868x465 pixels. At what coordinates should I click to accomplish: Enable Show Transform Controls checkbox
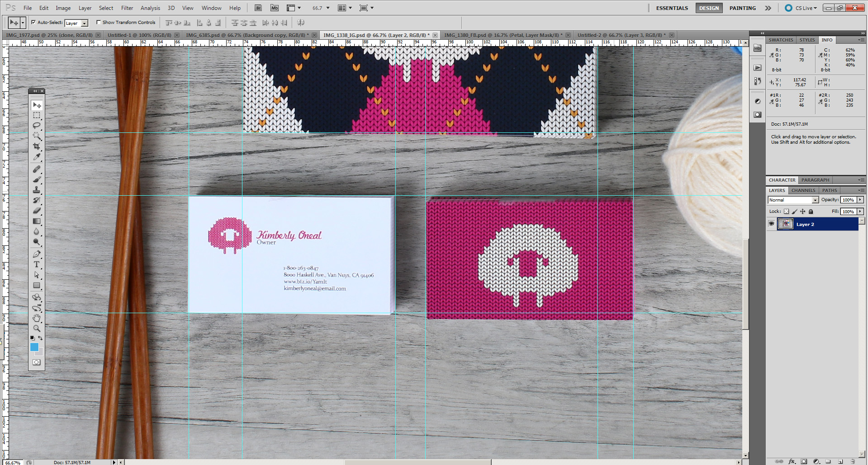coord(99,22)
